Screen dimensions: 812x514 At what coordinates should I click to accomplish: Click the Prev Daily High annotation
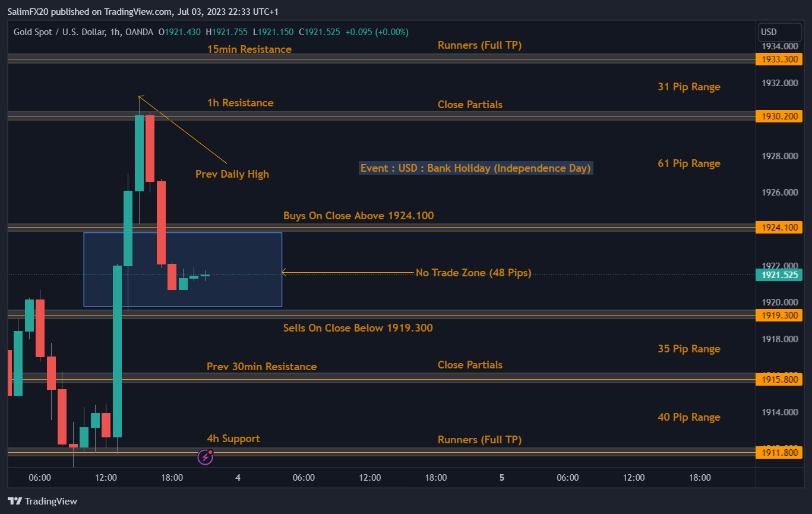pos(232,174)
